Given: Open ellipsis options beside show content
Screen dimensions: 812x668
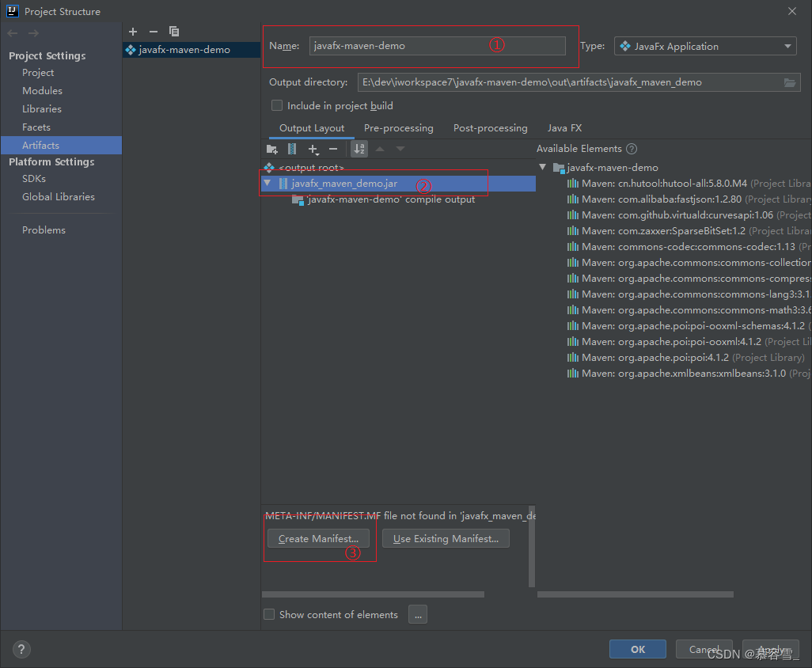Looking at the screenshot, I should point(418,615).
